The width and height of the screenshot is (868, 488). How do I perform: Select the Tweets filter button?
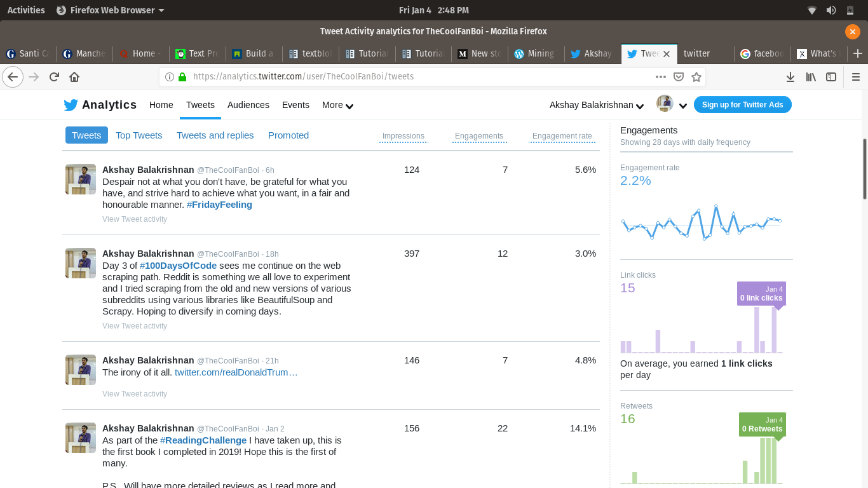pyautogui.click(x=86, y=135)
